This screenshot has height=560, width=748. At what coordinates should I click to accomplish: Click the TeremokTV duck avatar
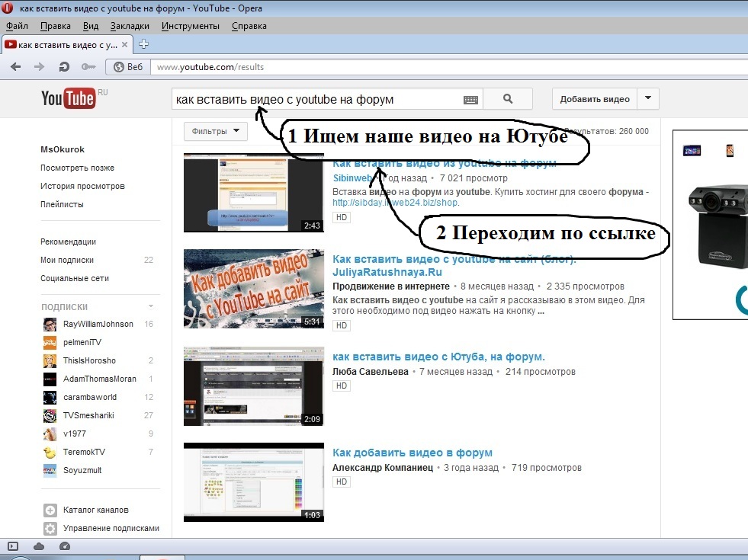[x=50, y=452]
